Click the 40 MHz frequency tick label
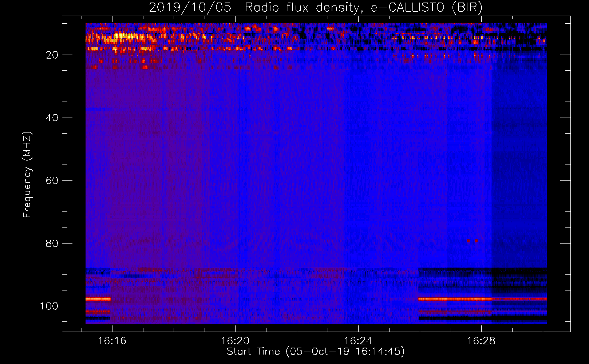Screen dimensions: 589x364 (52, 118)
